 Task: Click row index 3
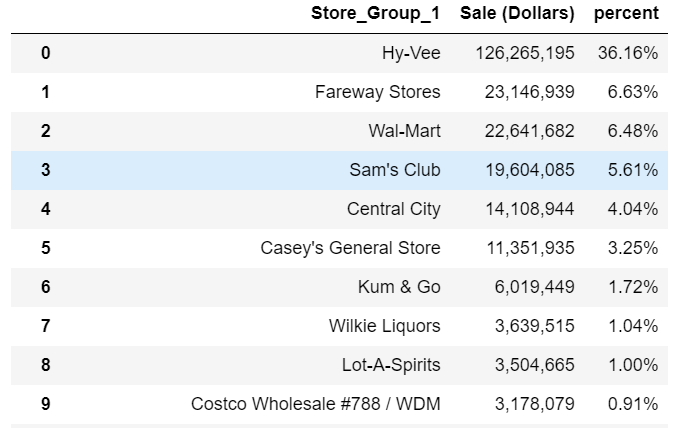tap(45, 170)
